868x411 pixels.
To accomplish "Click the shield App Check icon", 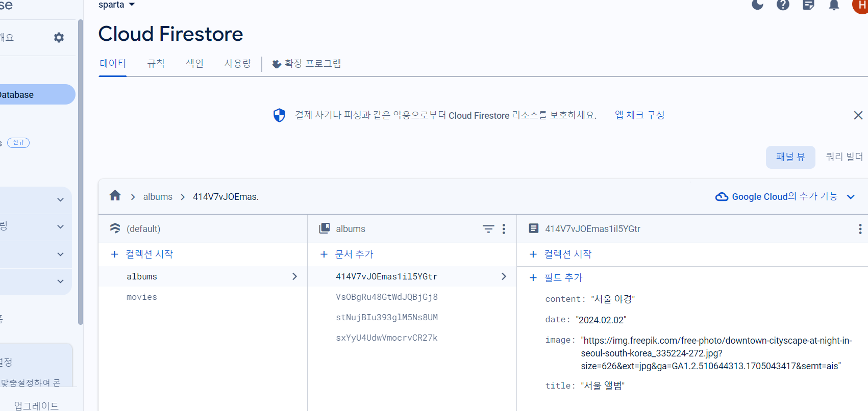I will [x=279, y=115].
